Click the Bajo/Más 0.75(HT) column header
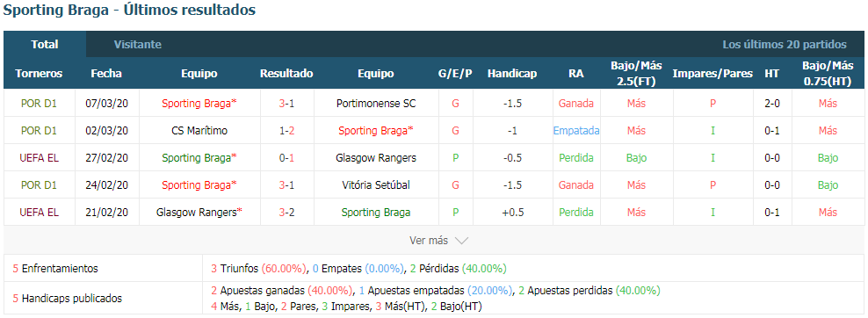The image size is (868, 318). (x=828, y=74)
